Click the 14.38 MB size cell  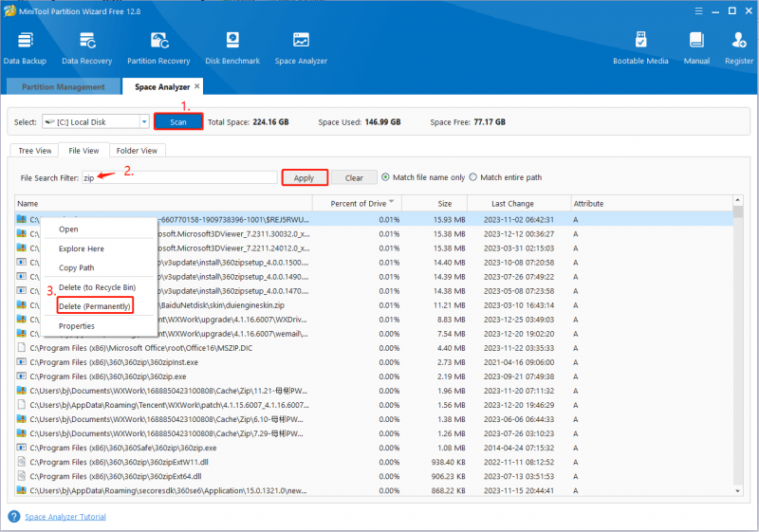click(449, 291)
